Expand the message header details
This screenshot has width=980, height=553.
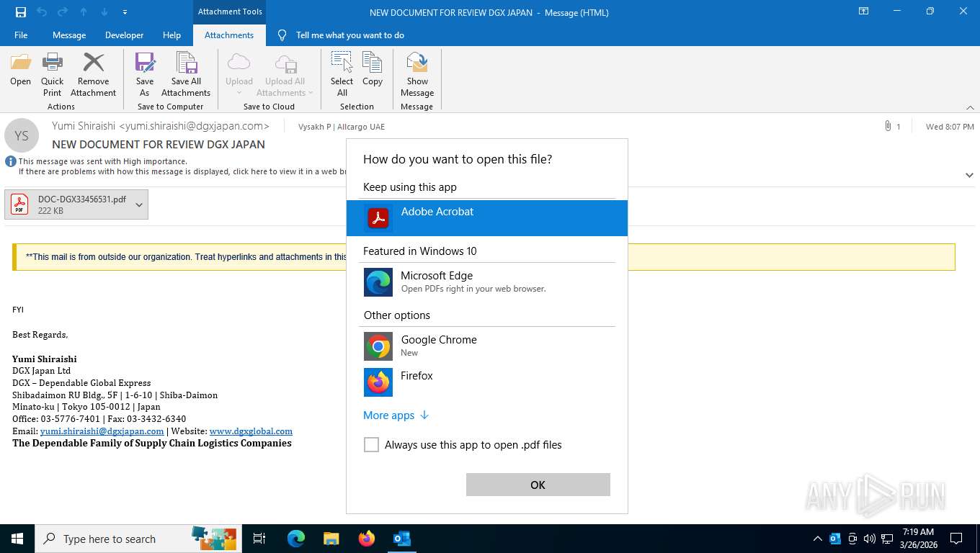[969, 175]
